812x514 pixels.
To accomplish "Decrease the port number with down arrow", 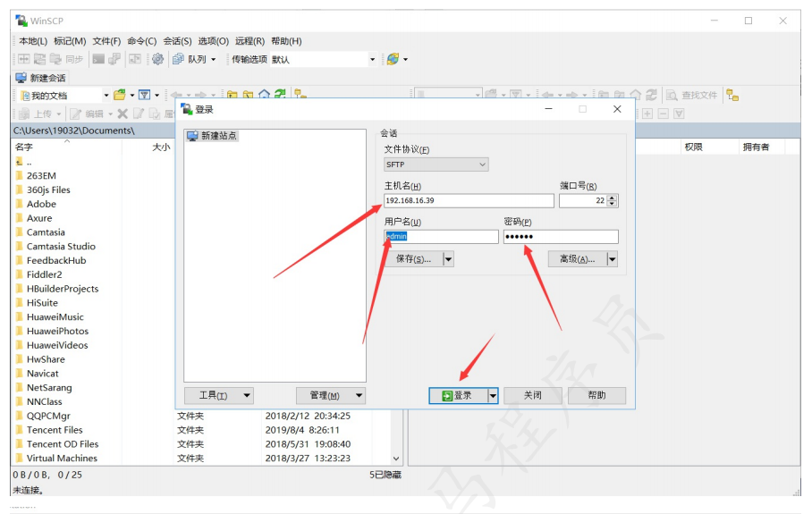I will pyautogui.click(x=612, y=204).
